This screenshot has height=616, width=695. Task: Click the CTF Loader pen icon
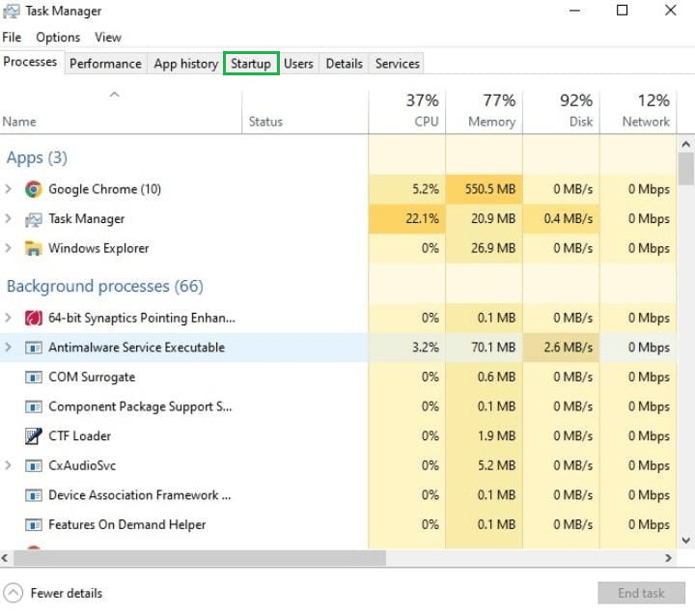tap(34, 436)
